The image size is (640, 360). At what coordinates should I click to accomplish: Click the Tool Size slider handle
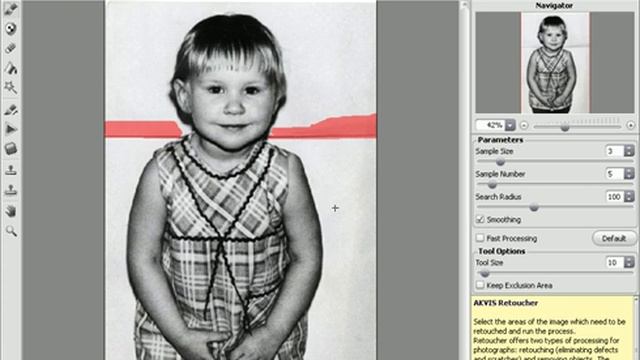pyautogui.click(x=484, y=273)
